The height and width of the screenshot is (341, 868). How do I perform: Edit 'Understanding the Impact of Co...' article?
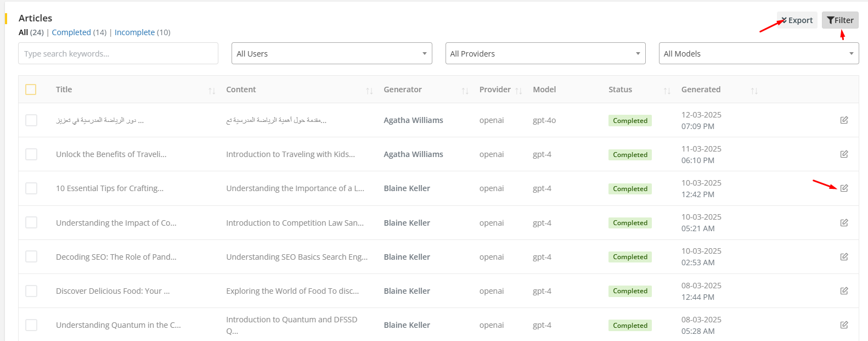[844, 223]
